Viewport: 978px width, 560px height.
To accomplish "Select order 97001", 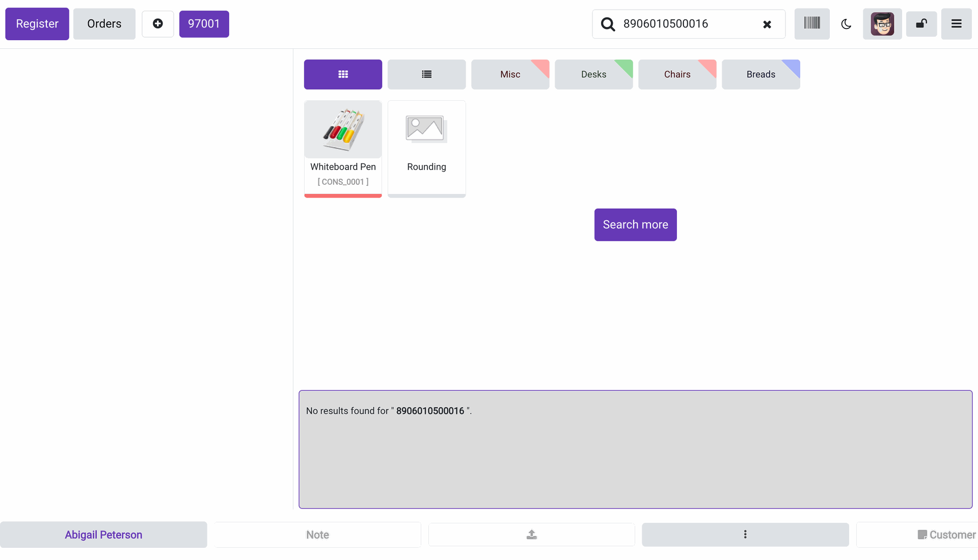I will 204,24.
